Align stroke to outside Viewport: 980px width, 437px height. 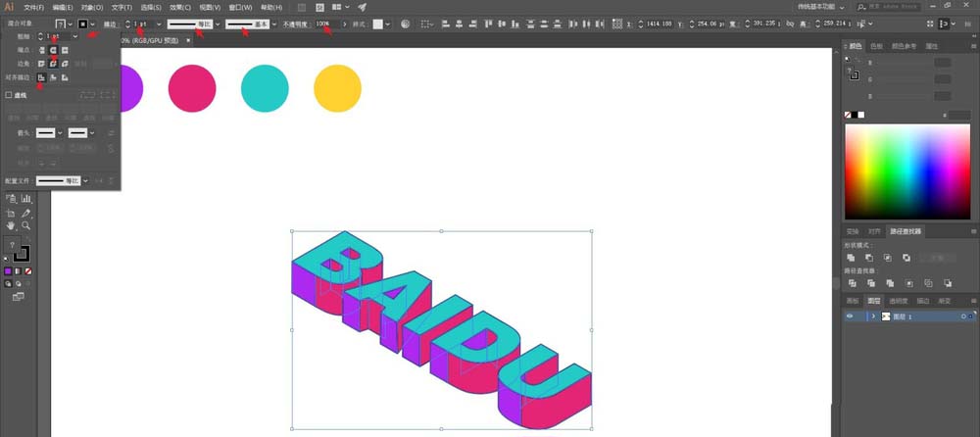pos(65,77)
